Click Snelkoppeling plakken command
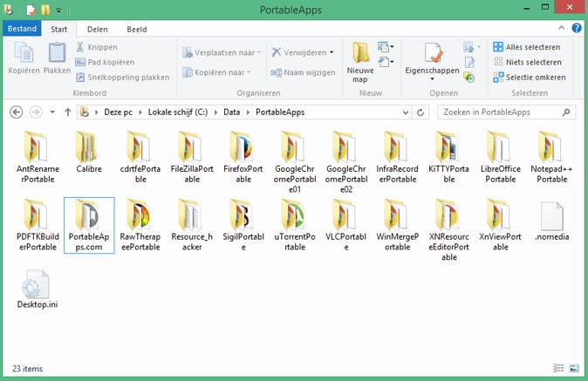This screenshot has height=381, width=588. tap(122, 78)
